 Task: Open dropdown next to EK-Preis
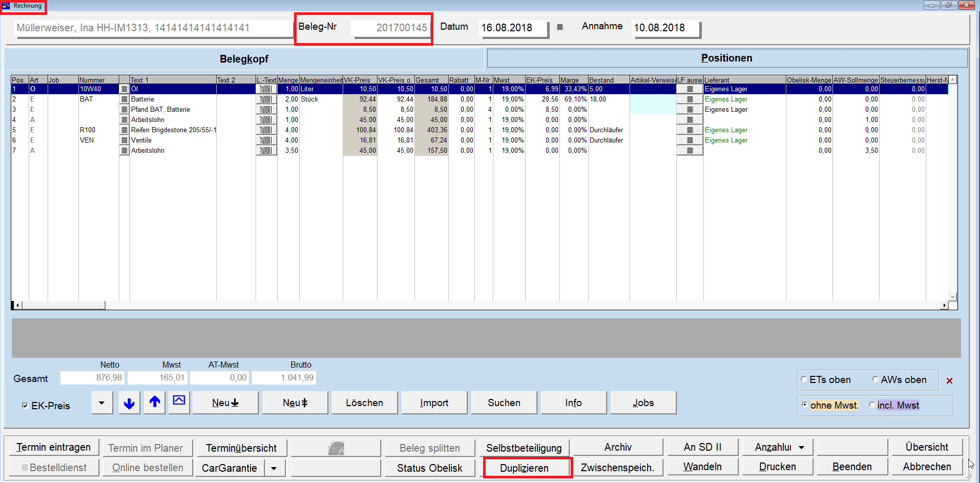102,402
